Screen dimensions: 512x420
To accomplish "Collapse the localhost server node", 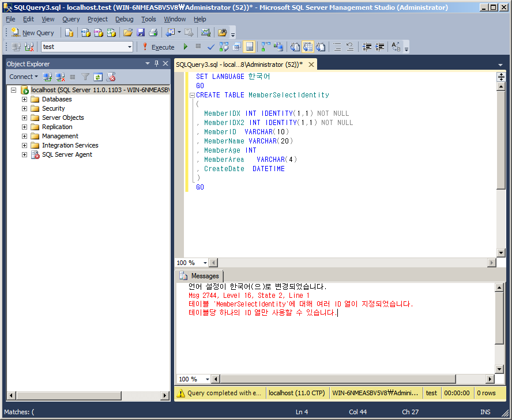I will pos(13,90).
